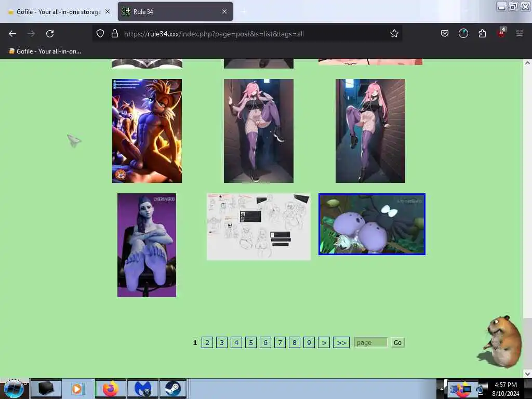Close the Rule 34 tab
Image resolution: width=532 pixels, height=399 pixels.
coord(224,11)
